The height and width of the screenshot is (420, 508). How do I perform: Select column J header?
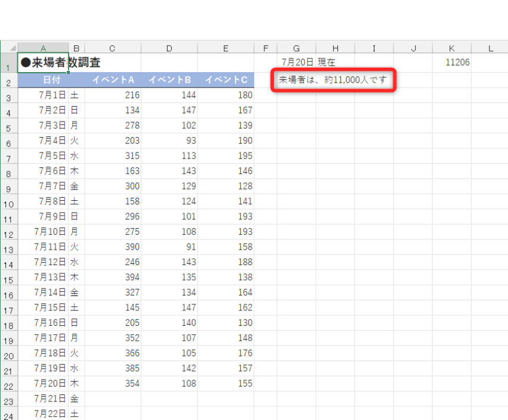click(413, 48)
